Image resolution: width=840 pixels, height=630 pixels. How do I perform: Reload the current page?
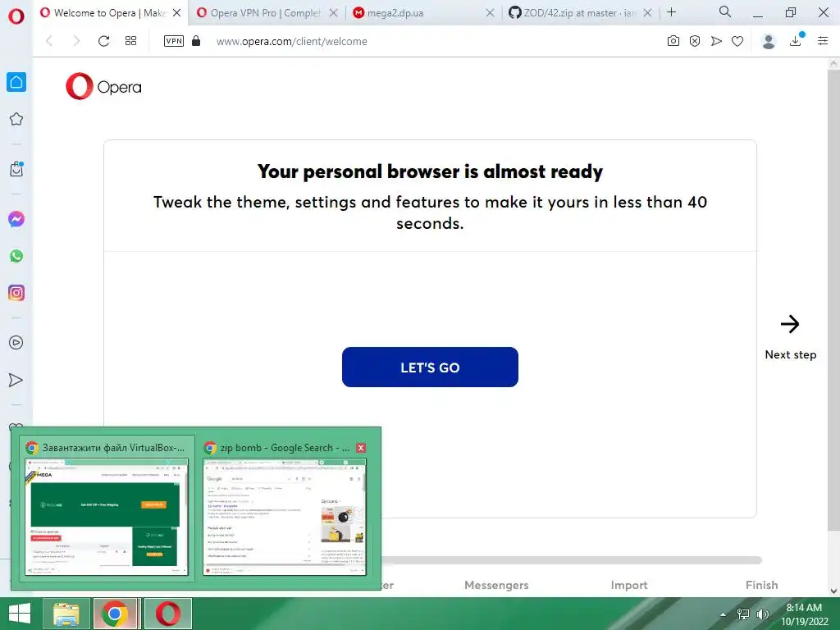pos(103,41)
